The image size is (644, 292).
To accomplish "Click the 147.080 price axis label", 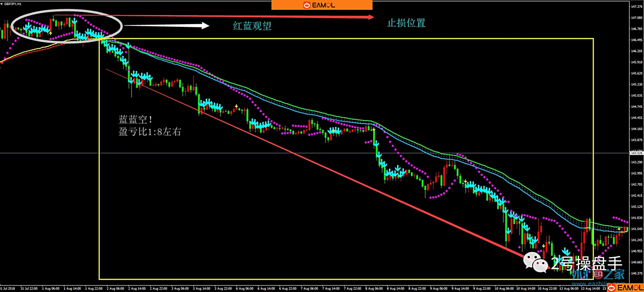I will [636, 18].
